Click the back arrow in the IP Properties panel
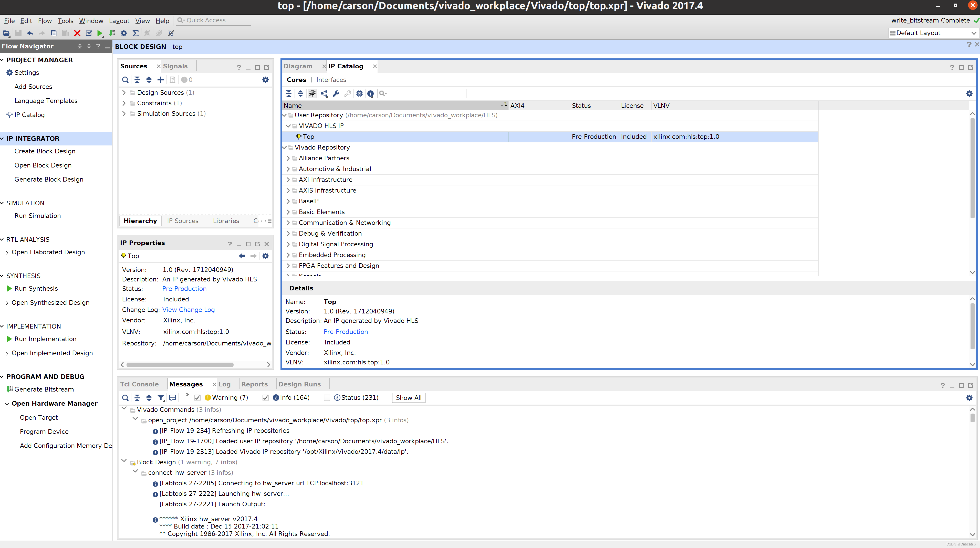The image size is (980, 548). 242,256
